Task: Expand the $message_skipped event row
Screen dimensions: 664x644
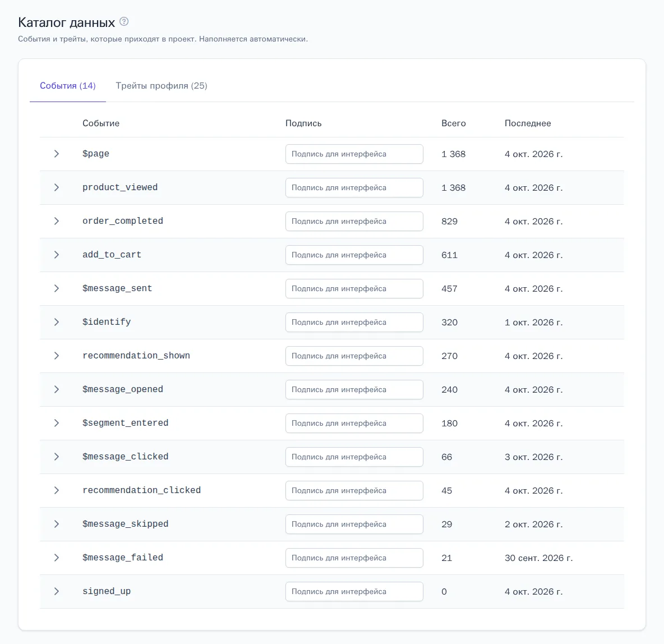Action: (56, 524)
